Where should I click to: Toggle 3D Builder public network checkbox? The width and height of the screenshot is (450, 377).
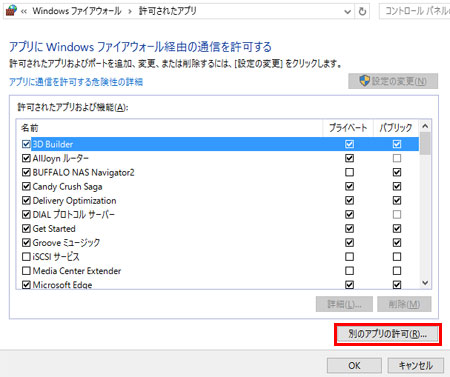point(397,144)
